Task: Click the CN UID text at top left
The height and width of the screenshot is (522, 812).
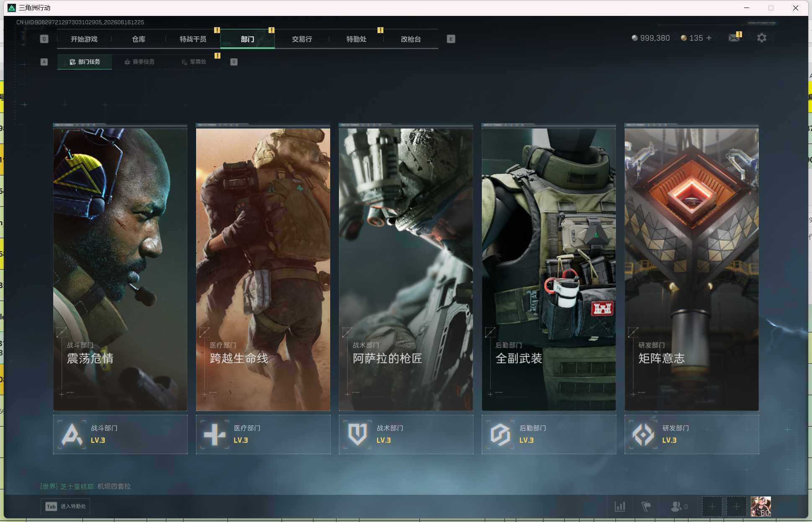Action: tap(80, 22)
